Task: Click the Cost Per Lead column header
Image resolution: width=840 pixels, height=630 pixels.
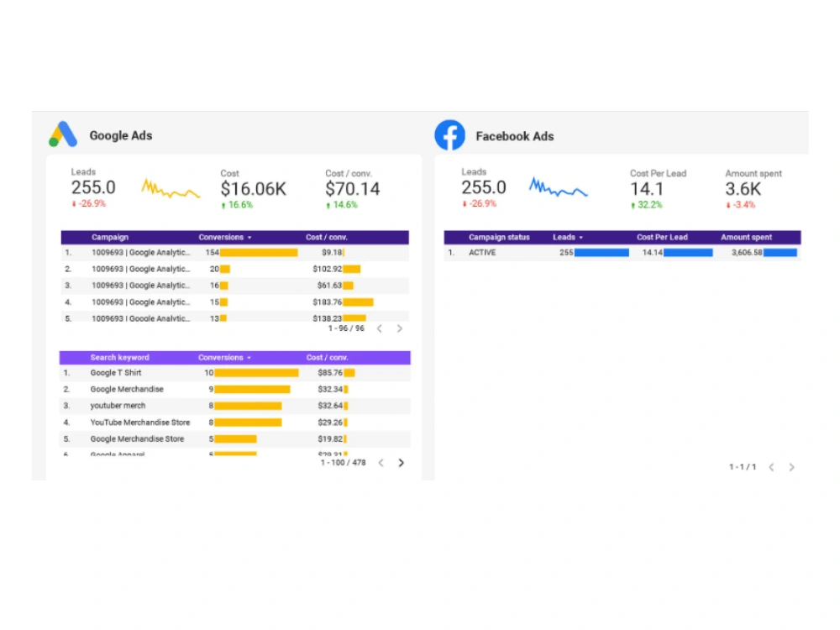Action: (x=662, y=238)
